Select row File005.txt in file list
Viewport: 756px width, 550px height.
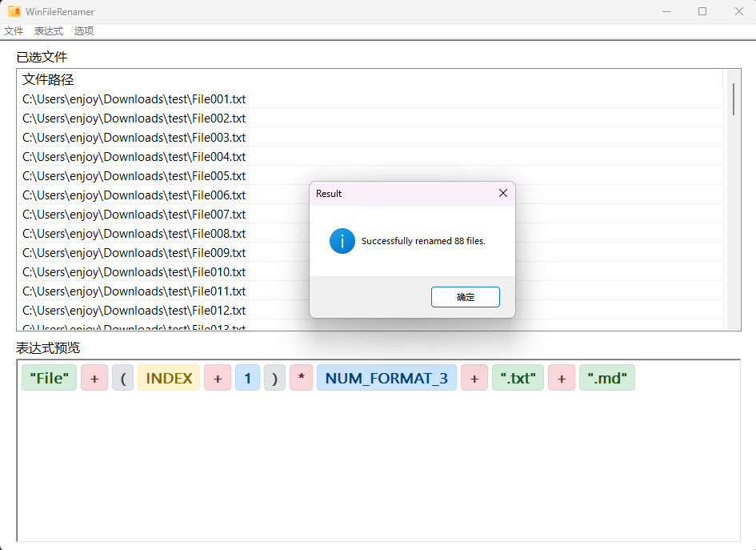(x=371, y=176)
